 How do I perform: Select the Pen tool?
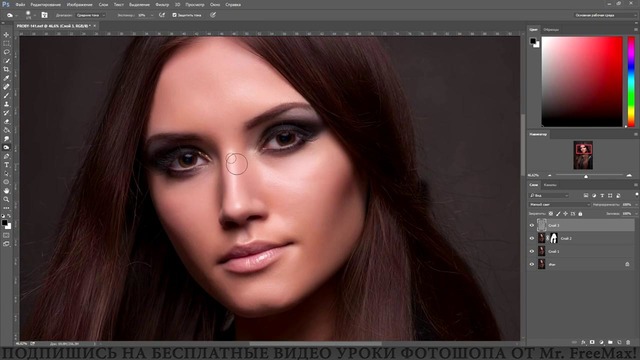click(6, 156)
